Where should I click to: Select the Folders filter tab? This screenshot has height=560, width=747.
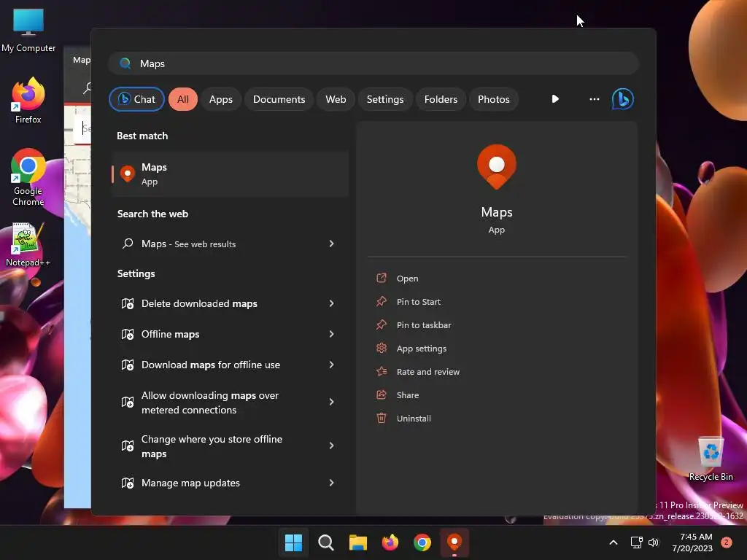click(x=441, y=99)
